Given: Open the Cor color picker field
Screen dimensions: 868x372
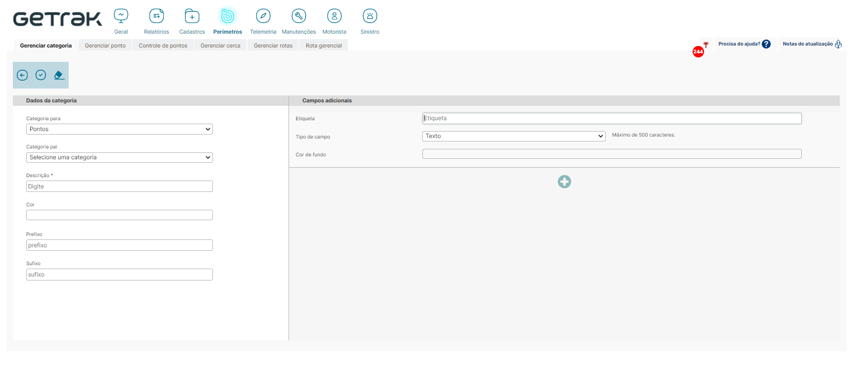Looking at the screenshot, I should (120, 215).
